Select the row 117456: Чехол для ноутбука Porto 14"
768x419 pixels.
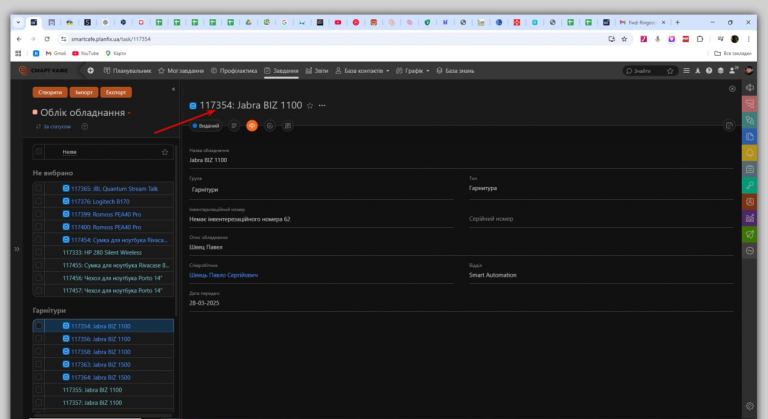pyautogui.click(x=103, y=278)
